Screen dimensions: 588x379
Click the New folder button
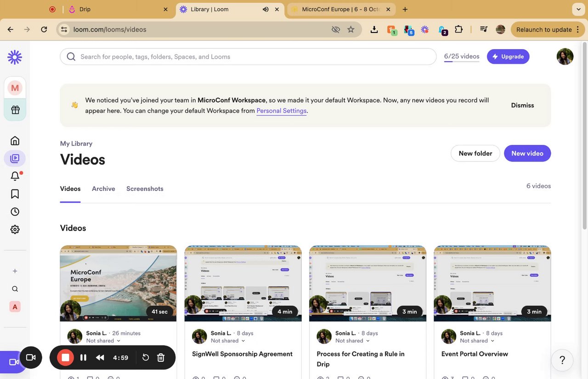[475, 153]
